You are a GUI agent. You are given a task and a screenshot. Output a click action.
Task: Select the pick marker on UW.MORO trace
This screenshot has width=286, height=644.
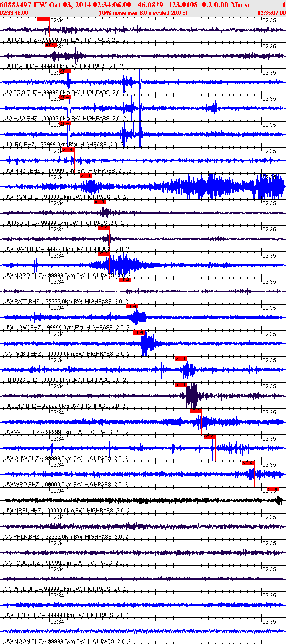[103, 254]
